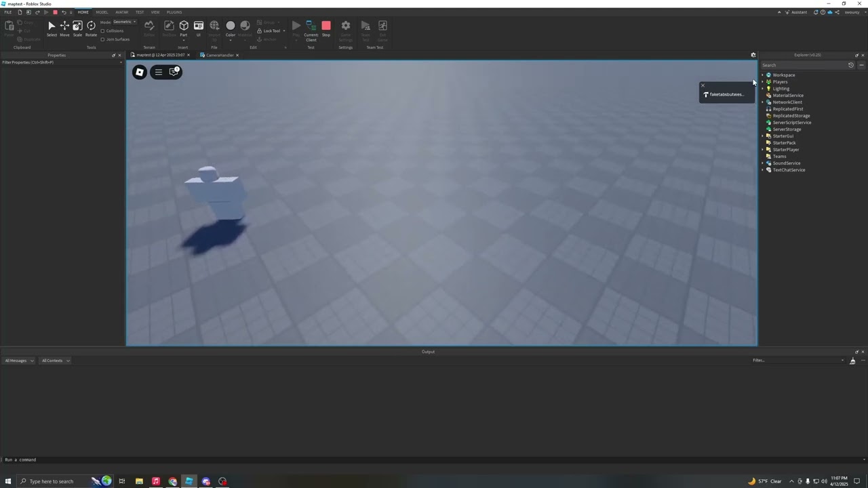Screen dimensions: 868x488
Task: Select ReplicatedStorage in Explorer
Action: pos(791,116)
